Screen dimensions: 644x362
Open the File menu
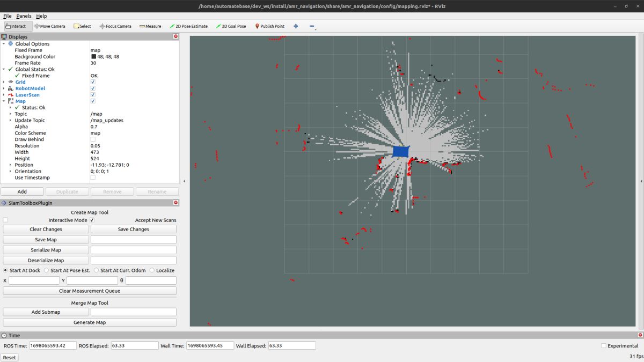click(x=7, y=16)
